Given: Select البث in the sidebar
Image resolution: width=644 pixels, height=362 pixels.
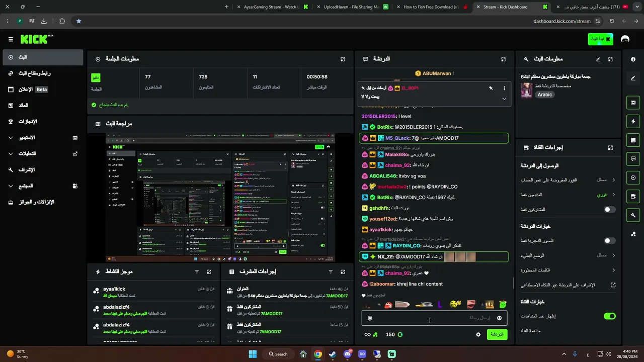Looking at the screenshot, I should point(43,57).
